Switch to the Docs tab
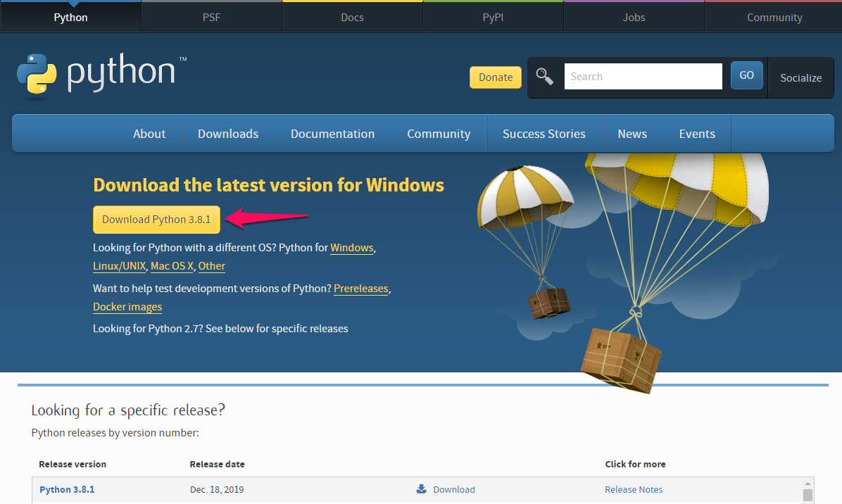This screenshot has width=842, height=504. pyautogui.click(x=352, y=17)
